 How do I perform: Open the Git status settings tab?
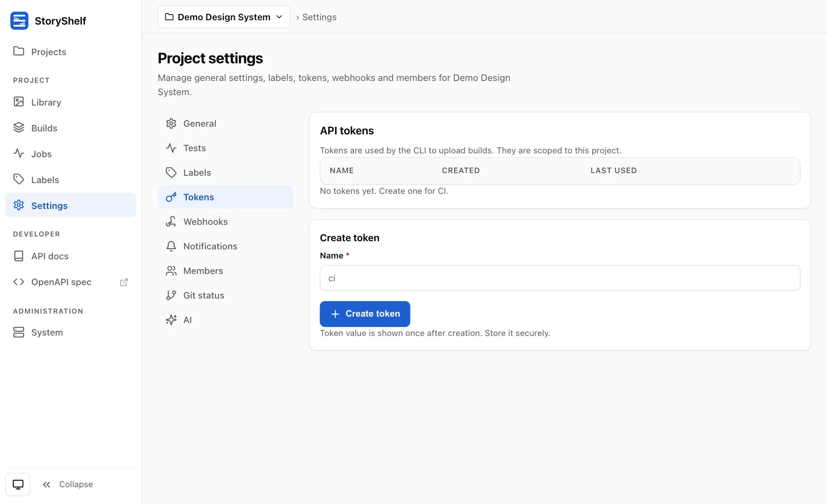click(225, 295)
